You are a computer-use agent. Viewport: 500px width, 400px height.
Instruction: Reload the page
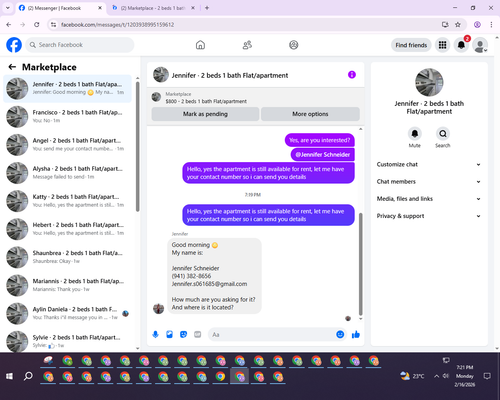tap(37, 24)
